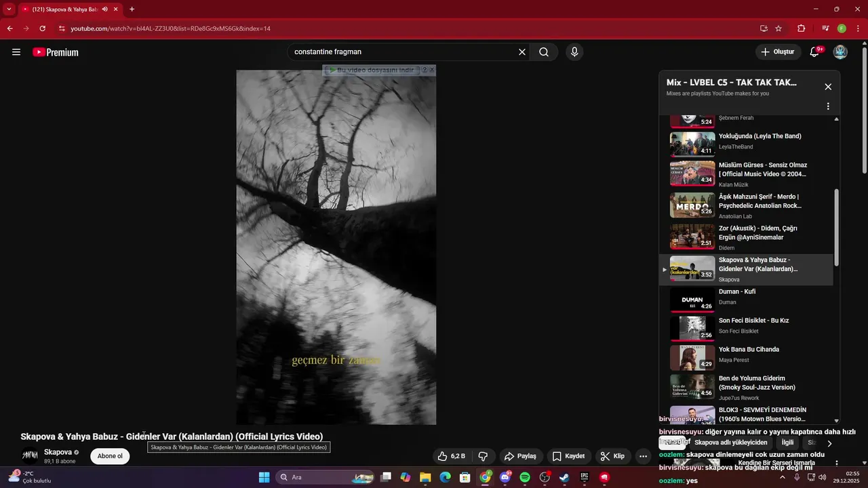The width and height of the screenshot is (868, 488).
Task: Select 'Skapova adlı yükleyiciden' chip
Action: (731, 443)
